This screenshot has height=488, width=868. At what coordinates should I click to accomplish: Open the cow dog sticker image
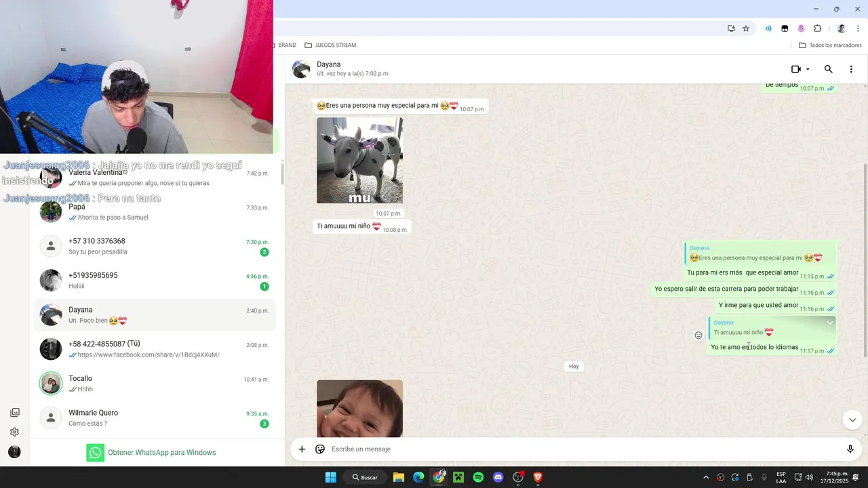pyautogui.click(x=359, y=161)
